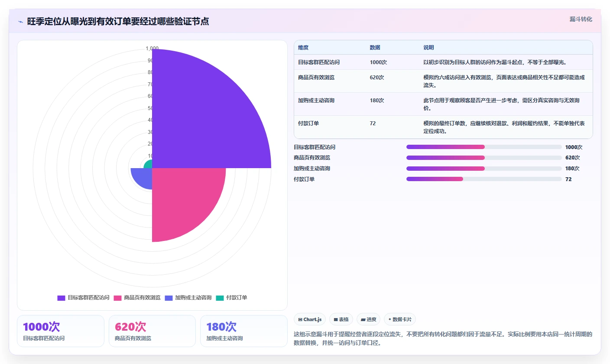The height and width of the screenshot is (364, 610).
Task: Toggle the teal 付款订单 legend swatch
Action: click(220, 298)
